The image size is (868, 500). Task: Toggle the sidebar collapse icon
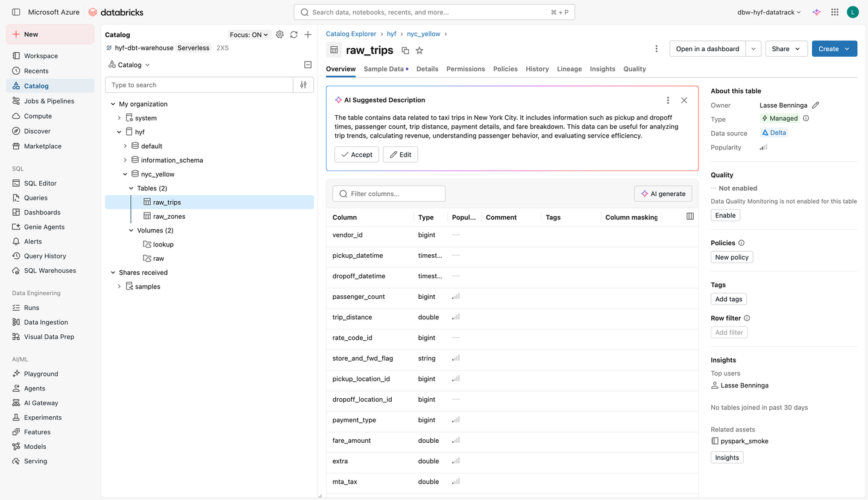[x=16, y=12]
